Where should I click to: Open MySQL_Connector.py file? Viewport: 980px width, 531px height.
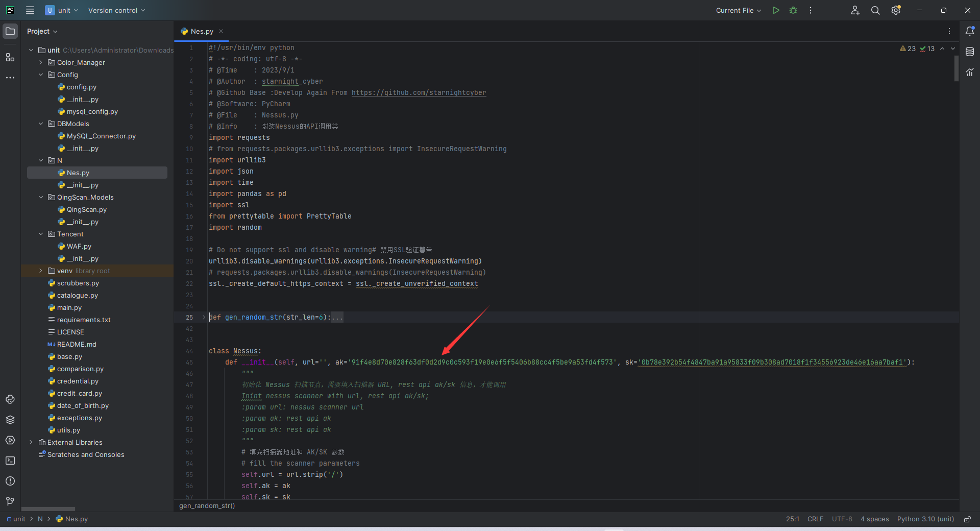pos(101,136)
